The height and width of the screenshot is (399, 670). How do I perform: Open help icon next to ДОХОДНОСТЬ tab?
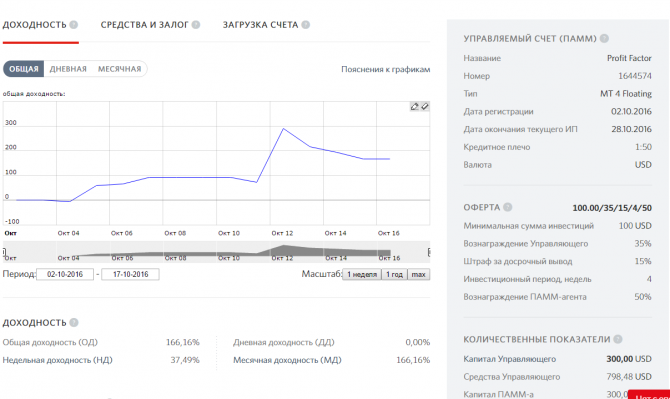[x=74, y=25]
